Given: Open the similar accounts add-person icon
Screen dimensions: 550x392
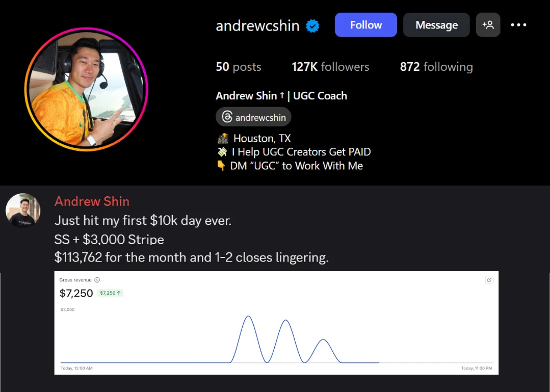Looking at the screenshot, I should [x=488, y=25].
